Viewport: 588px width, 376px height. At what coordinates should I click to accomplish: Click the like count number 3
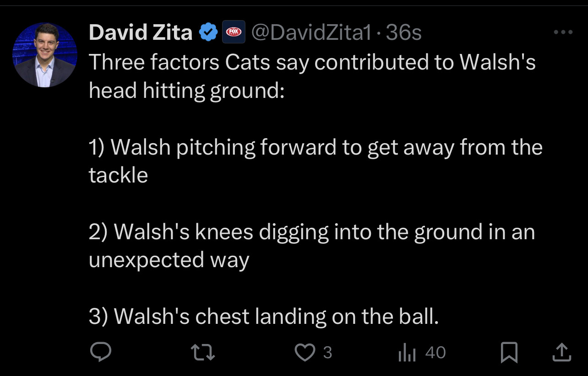[327, 352]
